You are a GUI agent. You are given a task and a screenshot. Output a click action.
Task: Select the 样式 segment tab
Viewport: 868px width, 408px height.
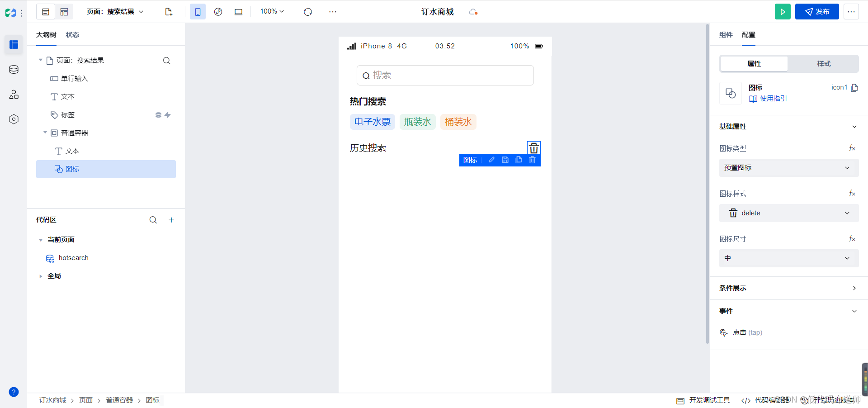pyautogui.click(x=824, y=64)
